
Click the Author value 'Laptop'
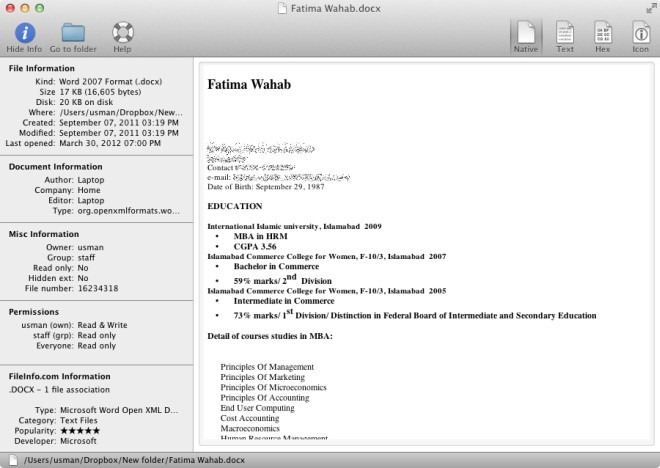click(91, 180)
